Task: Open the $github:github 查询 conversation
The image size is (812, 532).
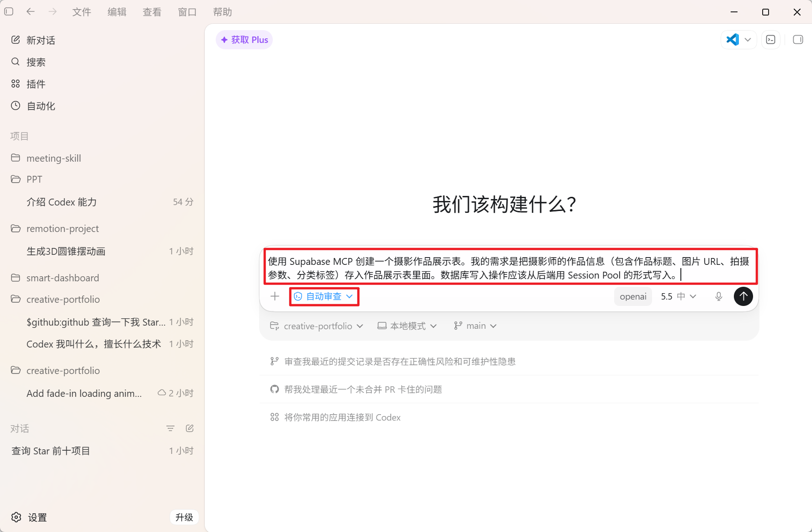Action: [x=102, y=322]
